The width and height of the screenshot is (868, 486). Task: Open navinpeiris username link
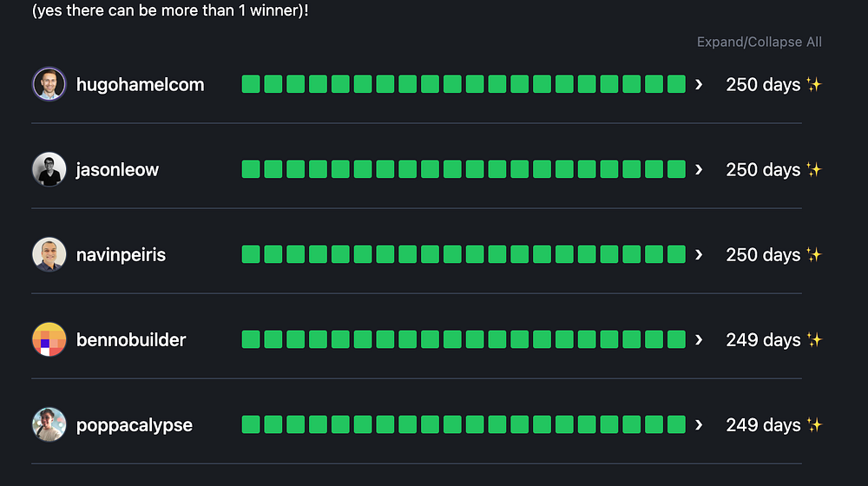(121, 254)
